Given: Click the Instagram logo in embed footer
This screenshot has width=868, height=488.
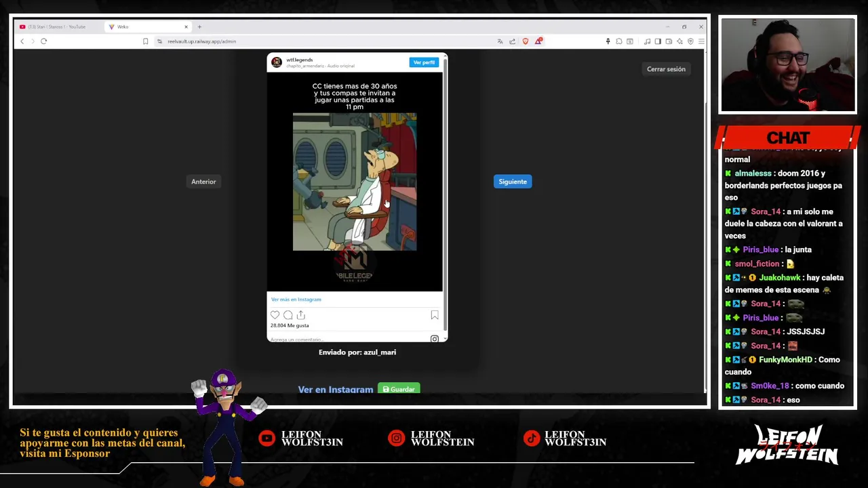Looking at the screenshot, I should pos(435,338).
